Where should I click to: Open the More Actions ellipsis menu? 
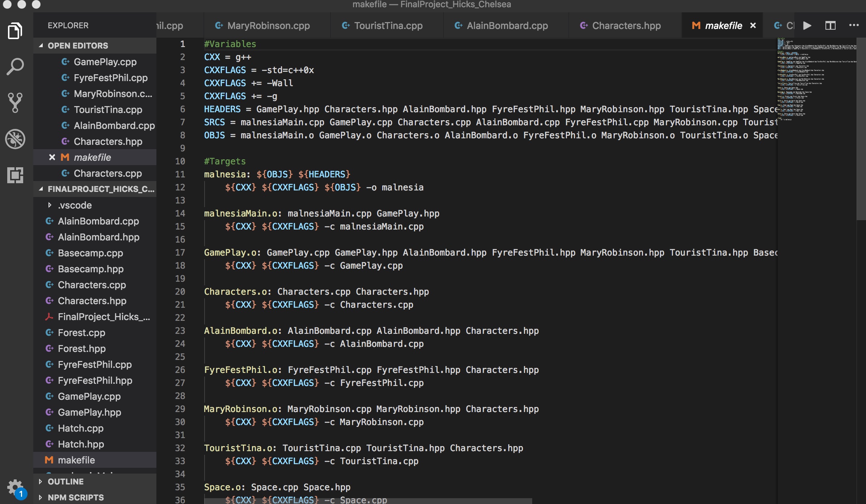click(854, 25)
